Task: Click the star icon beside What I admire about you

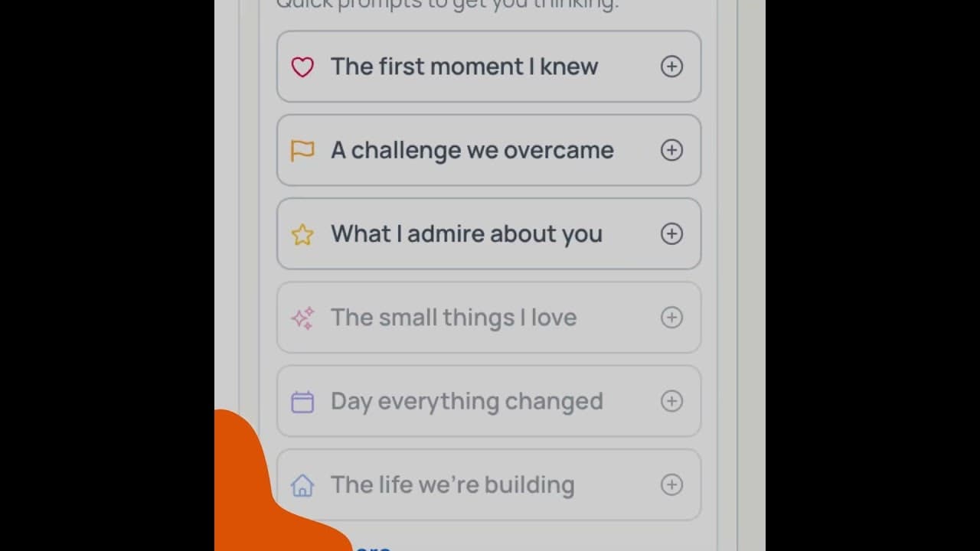Action: [302, 234]
